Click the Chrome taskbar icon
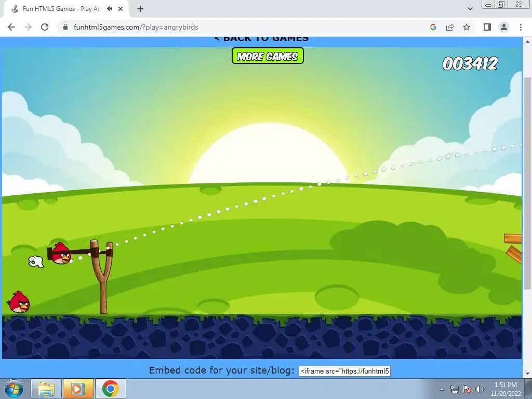 click(110, 389)
